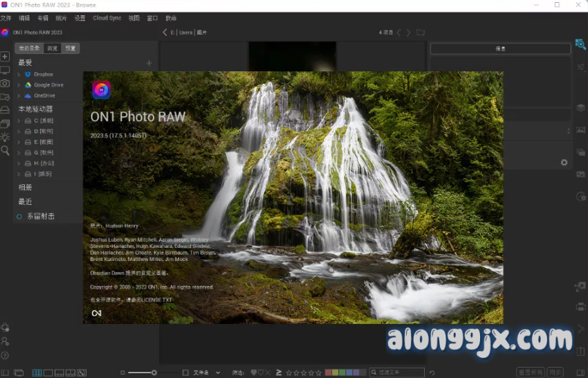Select grid view mode in bottom toolbar
588x378 pixels.
click(x=37, y=373)
